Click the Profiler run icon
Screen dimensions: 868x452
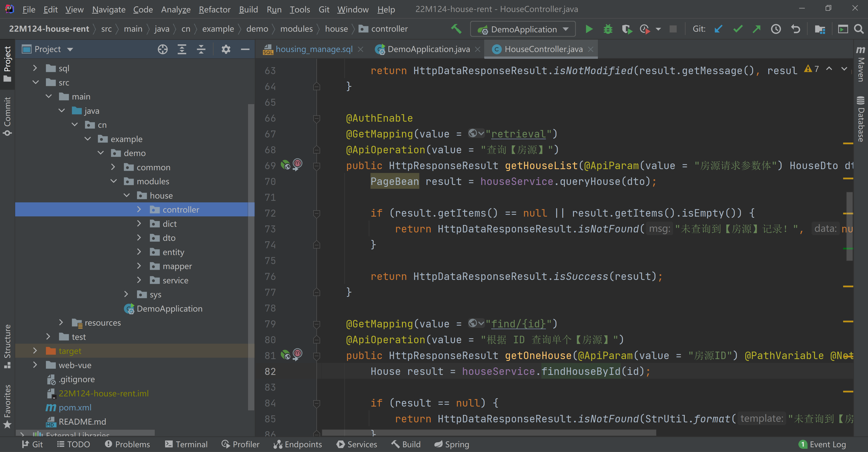tap(645, 29)
